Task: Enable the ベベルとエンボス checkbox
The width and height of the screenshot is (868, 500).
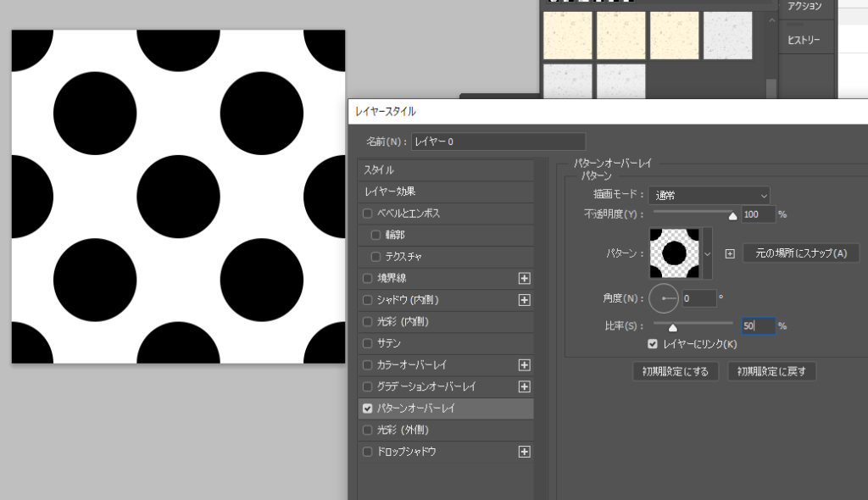Action: point(368,214)
